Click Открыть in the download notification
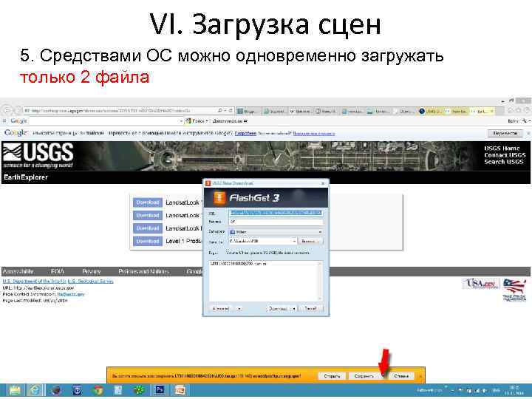Viewport: 532px width, 399px height. click(x=332, y=376)
